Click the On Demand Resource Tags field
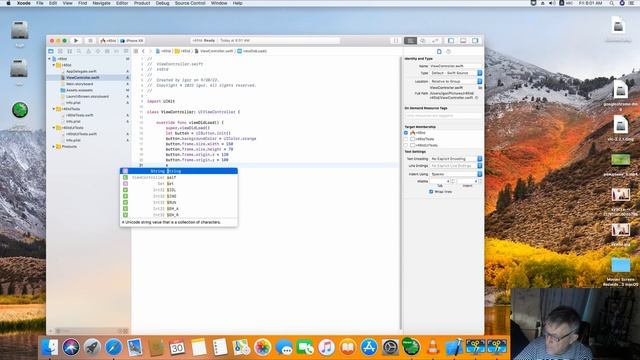The width and height of the screenshot is (640, 360). point(443,116)
